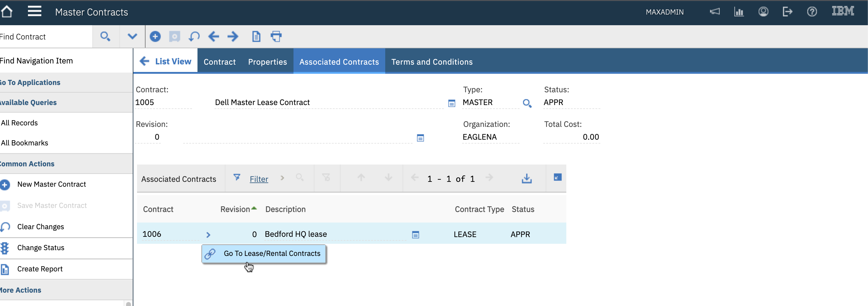
Task: Select Go To Lease/Rental Contracts menu item
Action: coord(272,253)
